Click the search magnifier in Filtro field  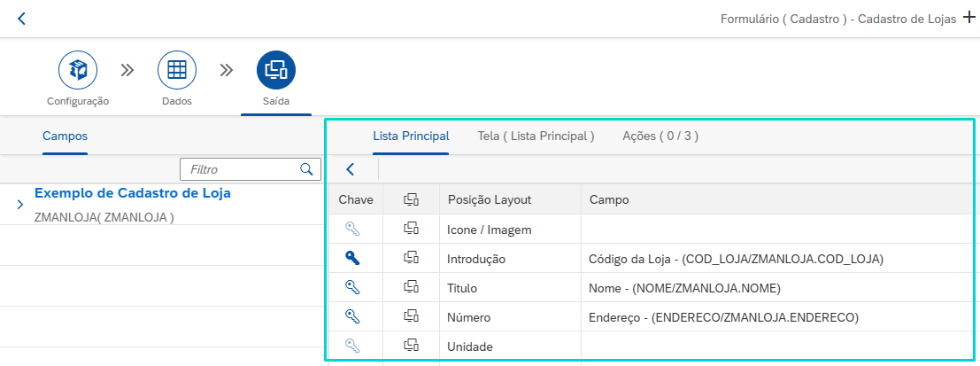(306, 169)
